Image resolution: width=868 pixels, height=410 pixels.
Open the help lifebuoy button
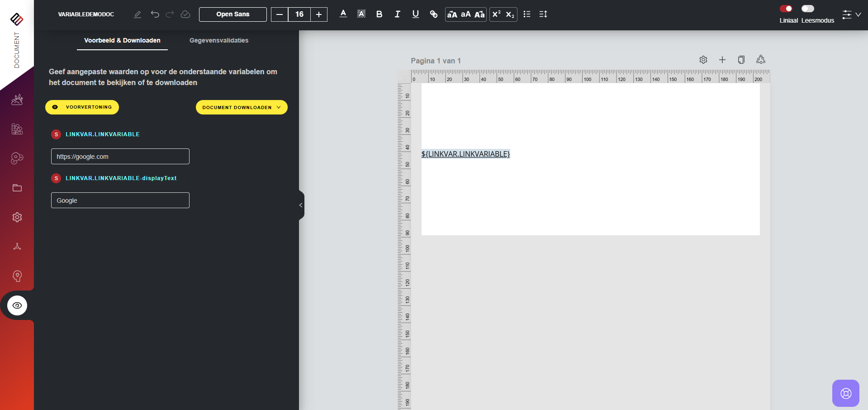[845, 393]
